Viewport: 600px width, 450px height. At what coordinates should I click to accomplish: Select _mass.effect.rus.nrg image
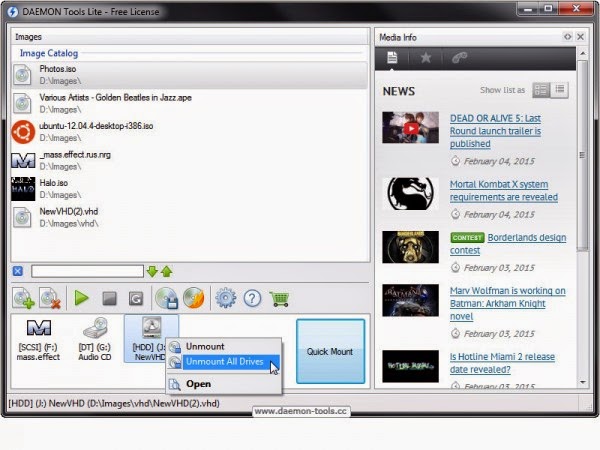click(190, 160)
